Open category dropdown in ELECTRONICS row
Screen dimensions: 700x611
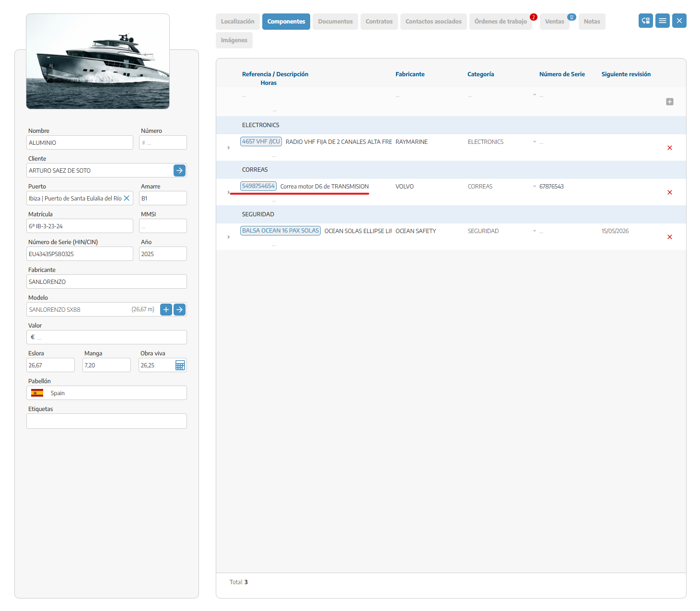(x=535, y=141)
